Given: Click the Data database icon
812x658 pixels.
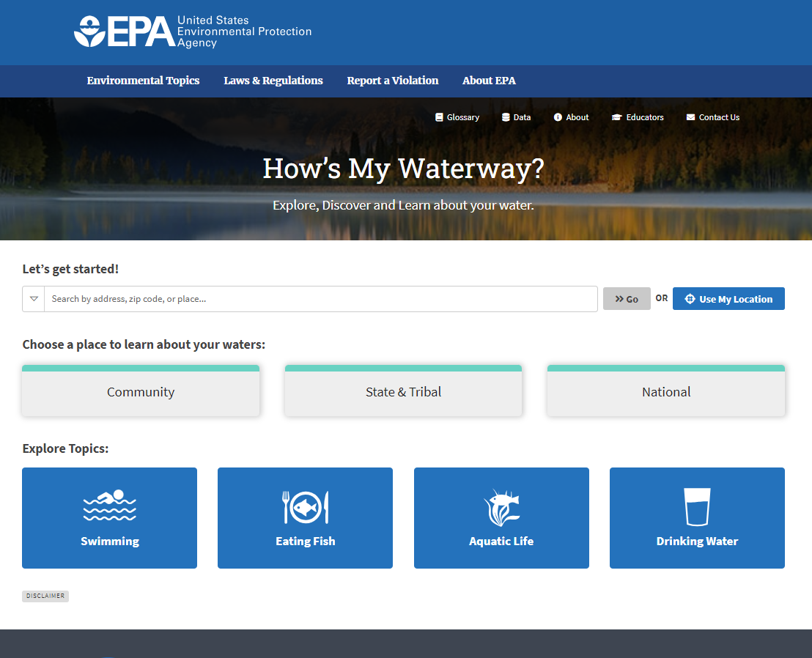Looking at the screenshot, I should click(506, 117).
